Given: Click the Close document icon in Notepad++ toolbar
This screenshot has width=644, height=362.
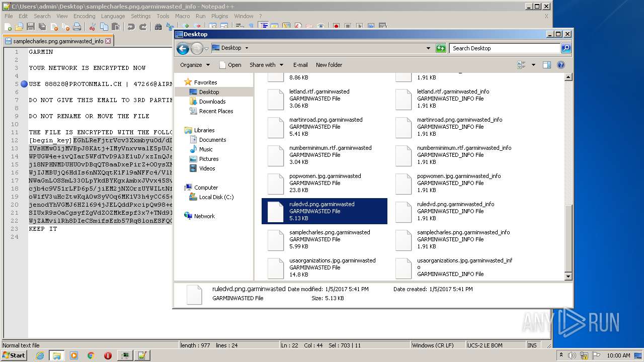Looking at the screenshot, I should [x=54, y=27].
